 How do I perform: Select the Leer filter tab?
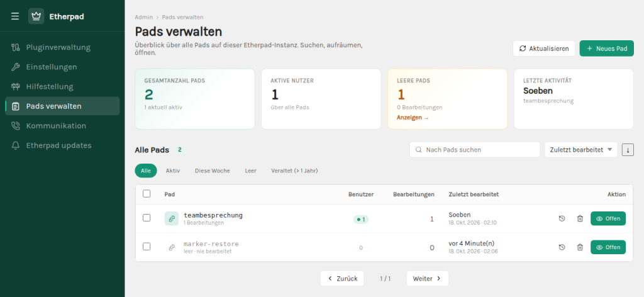pos(250,171)
